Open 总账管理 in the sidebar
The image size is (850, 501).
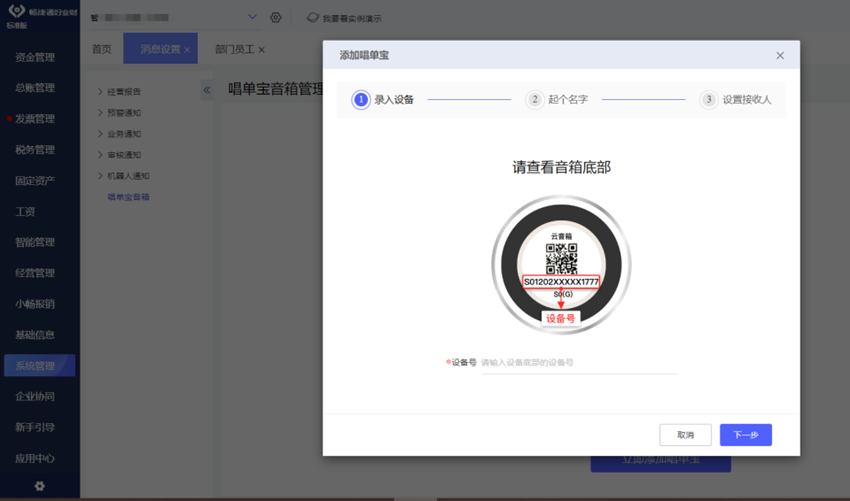[x=35, y=87]
